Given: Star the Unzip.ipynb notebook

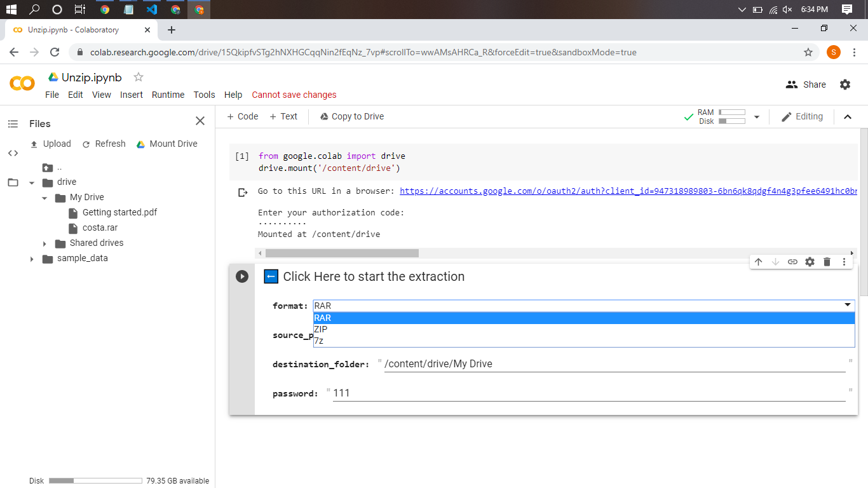Looking at the screenshot, I should click(139, 78).
